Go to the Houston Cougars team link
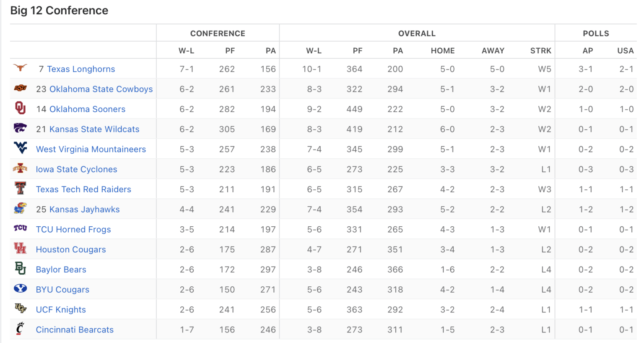The height and width of the screenshot is (343, 644). click(x=71, y=250)
